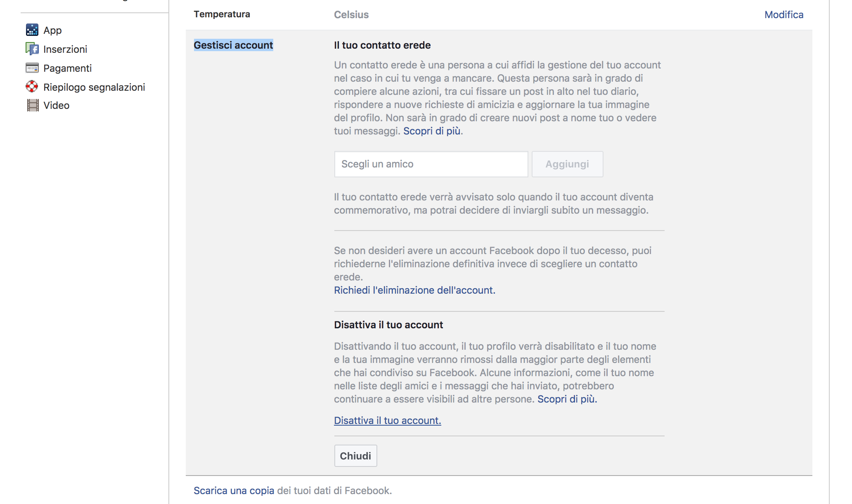This screenshot has width=852, height=504.
Task: Click the 'Scegli un amico' input field
Action: (431, 164)
